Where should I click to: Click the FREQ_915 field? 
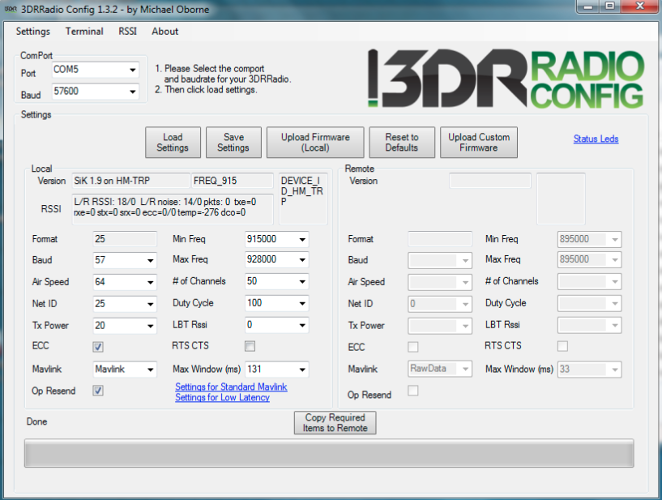[232, 181]
